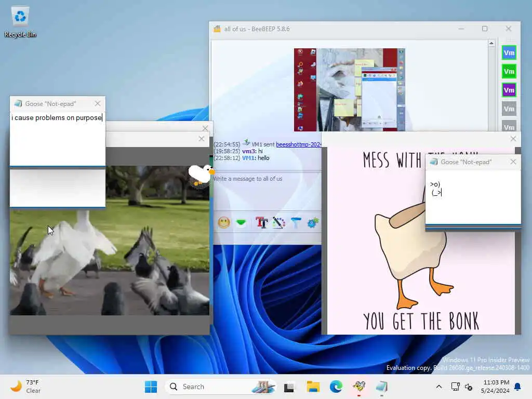The height and width of the screenshot is (399, 532).
Task: Open chat settings blue gear icon
Action: click(x=313, y=222)
